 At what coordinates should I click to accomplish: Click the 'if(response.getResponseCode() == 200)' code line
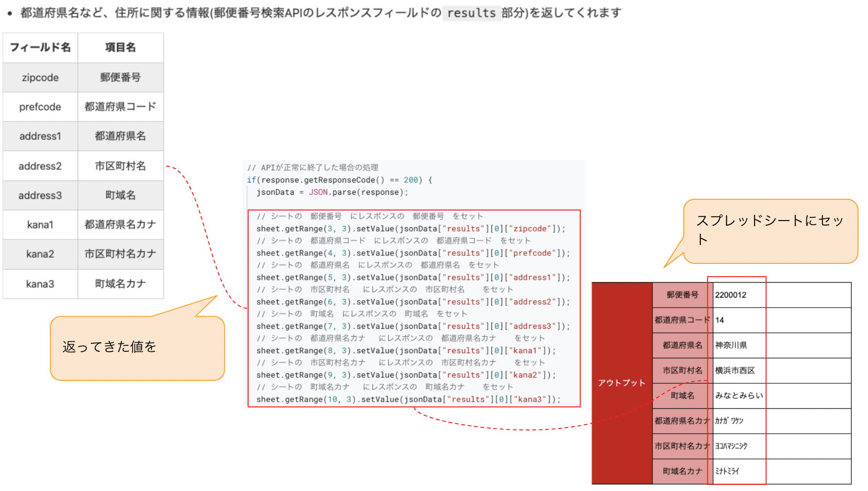point(339,180)
